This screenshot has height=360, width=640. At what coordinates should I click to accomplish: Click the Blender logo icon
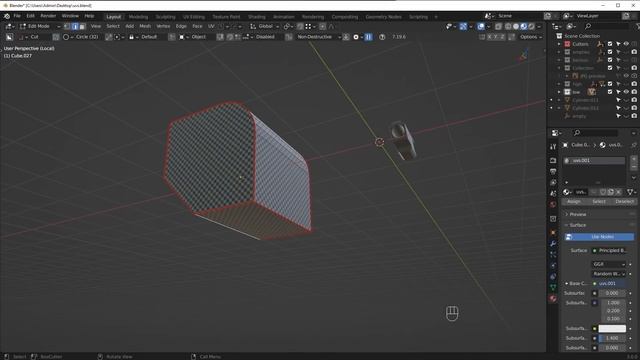tap(7, 16)
